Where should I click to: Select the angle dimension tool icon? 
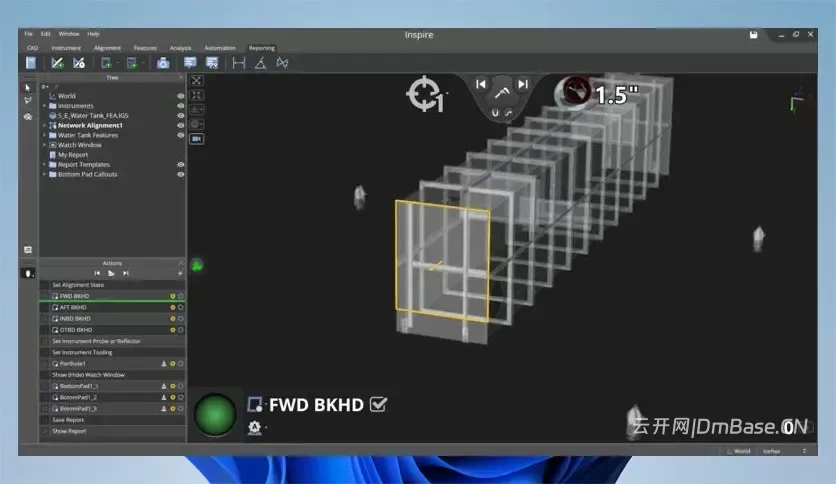(260, 63)
